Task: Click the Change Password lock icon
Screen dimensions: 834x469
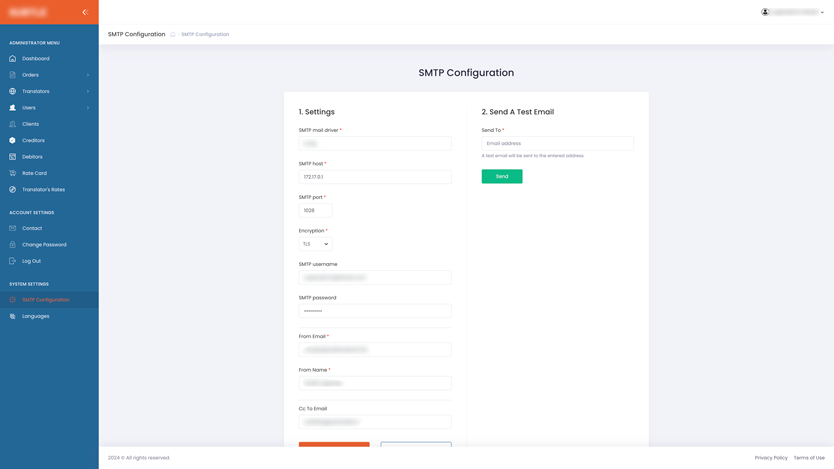Action: [x=13, y=245]
